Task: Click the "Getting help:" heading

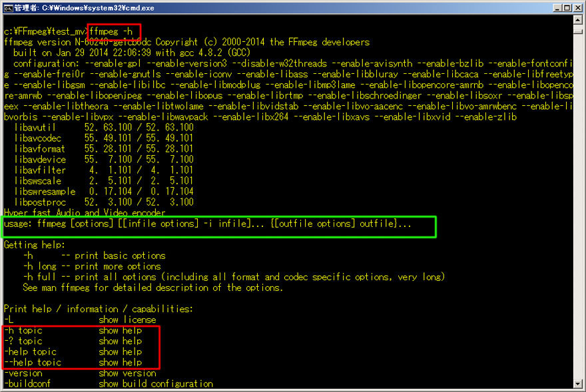Action: 35,245
